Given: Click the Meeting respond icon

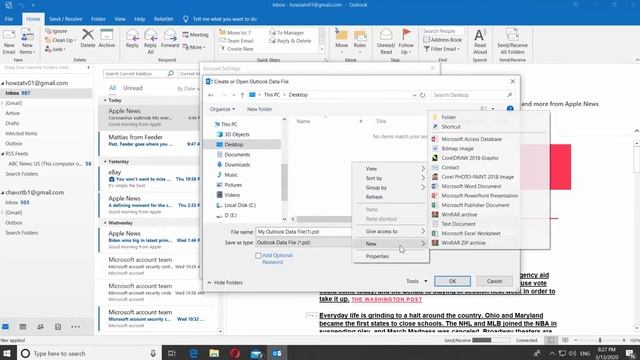Looking at the screenshot, I should click(x=196, y=35).
